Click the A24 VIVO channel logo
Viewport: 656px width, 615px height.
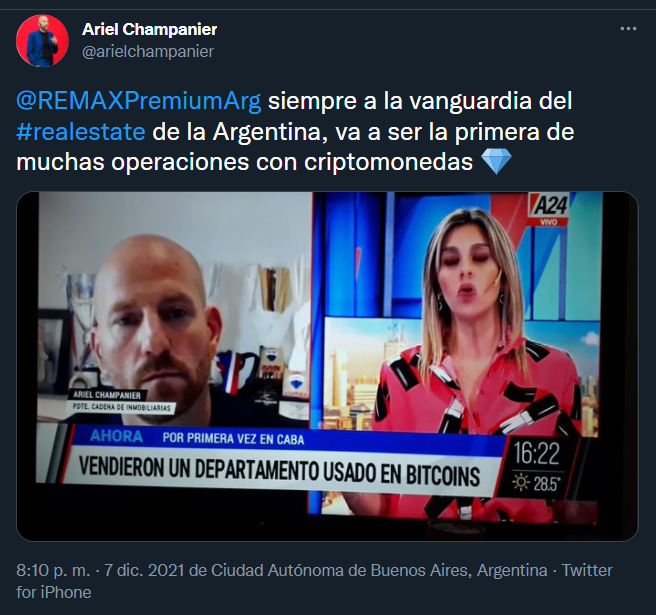point(550,210)
